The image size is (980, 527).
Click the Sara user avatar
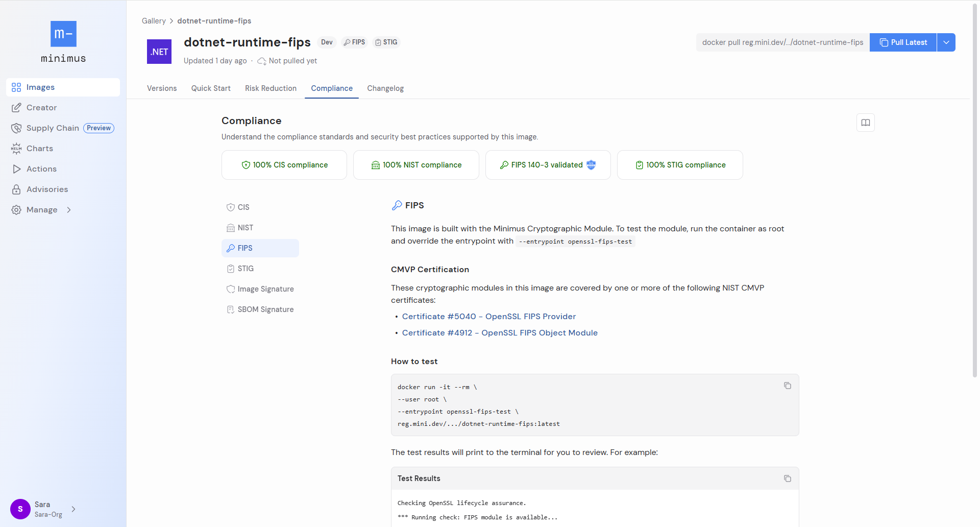(20, 509)
